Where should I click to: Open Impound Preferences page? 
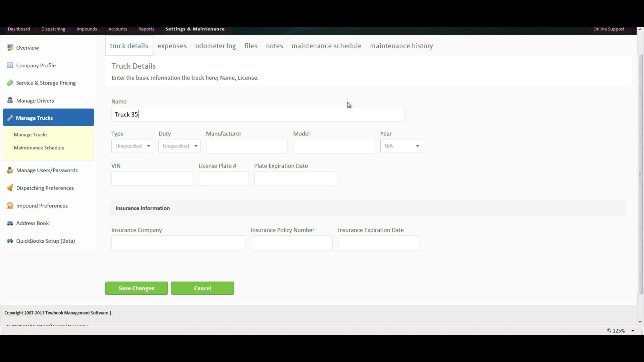tap(42, 206)
